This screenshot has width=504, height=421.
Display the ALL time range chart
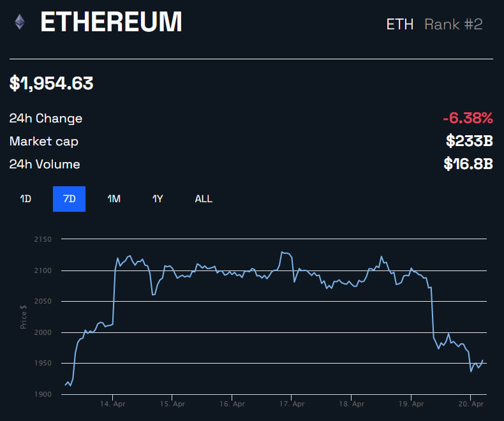point(204,199)
